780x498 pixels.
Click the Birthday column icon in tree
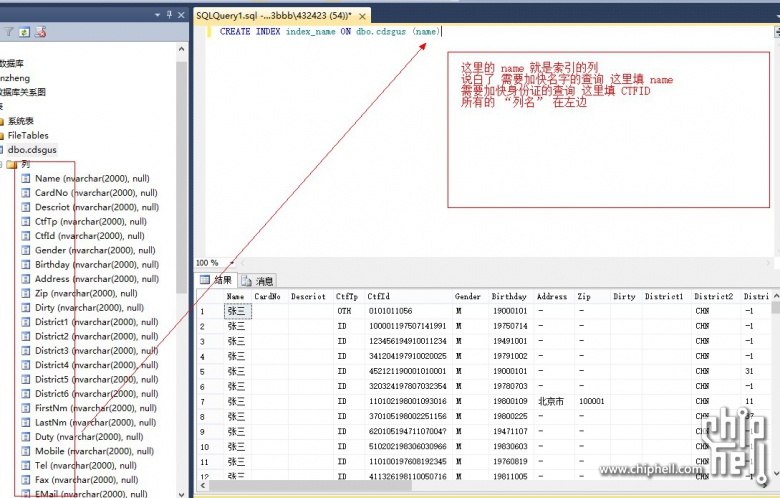(x=26, y=265)
